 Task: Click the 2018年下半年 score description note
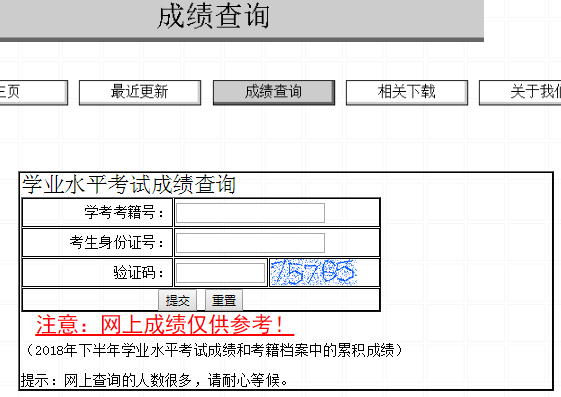[x=214, y=350]
